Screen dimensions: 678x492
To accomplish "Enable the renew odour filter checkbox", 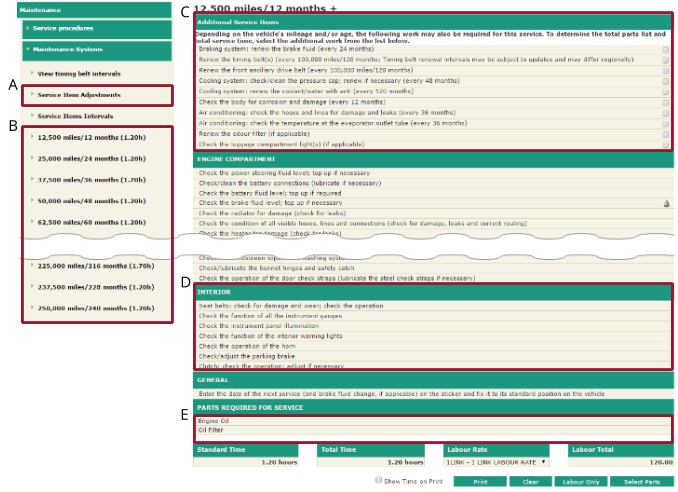I will (x=666, y=133).
